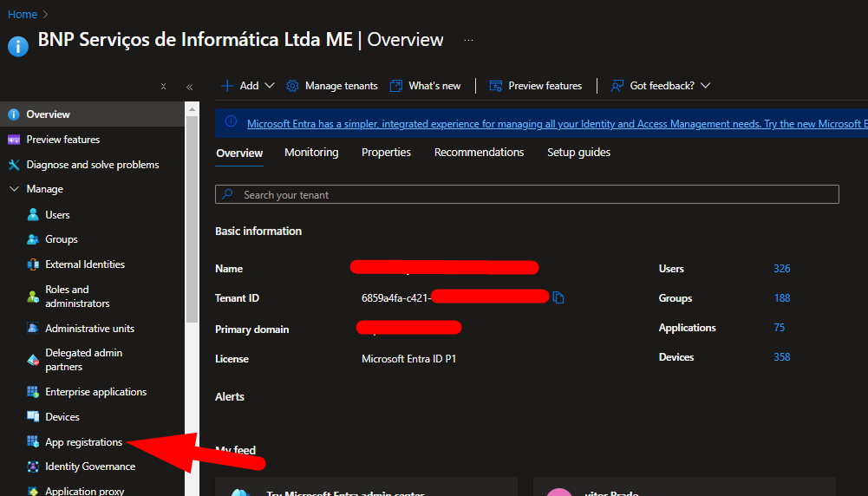Open the ellipsis more options menu

pos(468,40)
